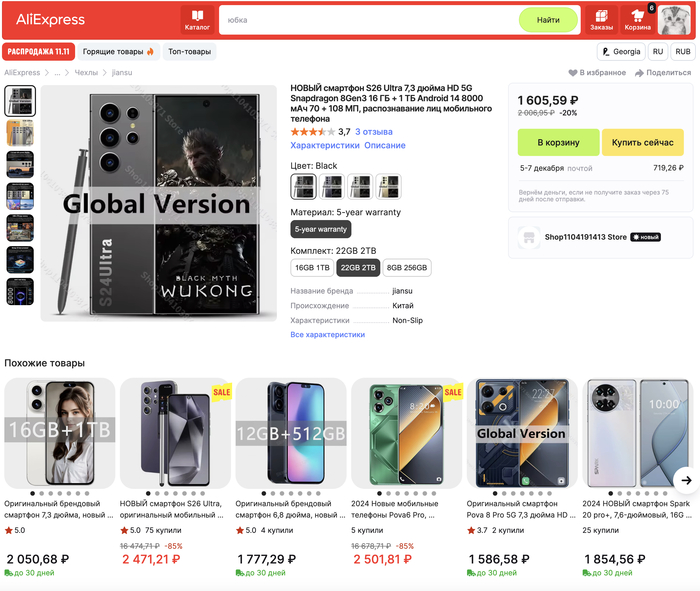Open the Georgia delivery region selector
Image resolution: width=700 pixels, height=591 pixels.
coord(621,51)
